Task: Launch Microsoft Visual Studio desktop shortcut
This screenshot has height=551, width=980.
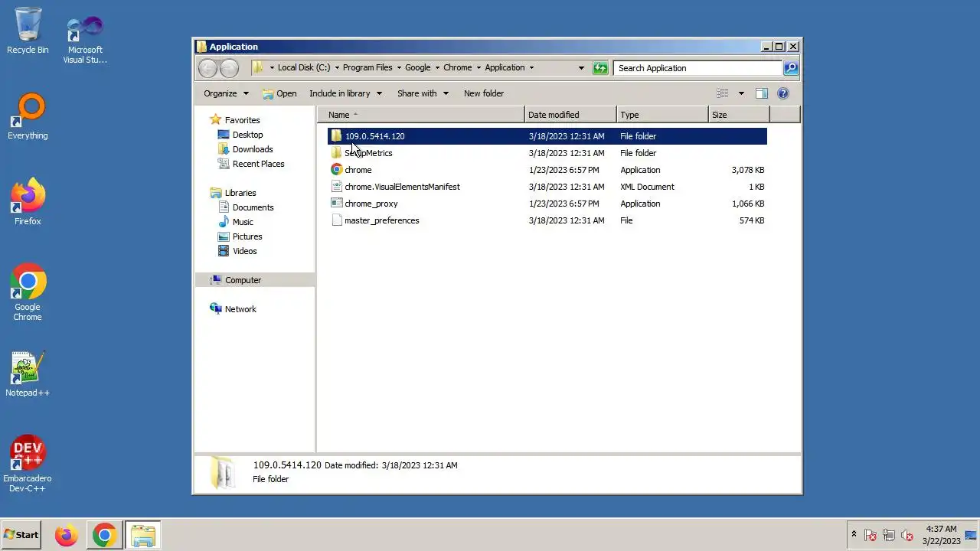Action: coord(85,40)
